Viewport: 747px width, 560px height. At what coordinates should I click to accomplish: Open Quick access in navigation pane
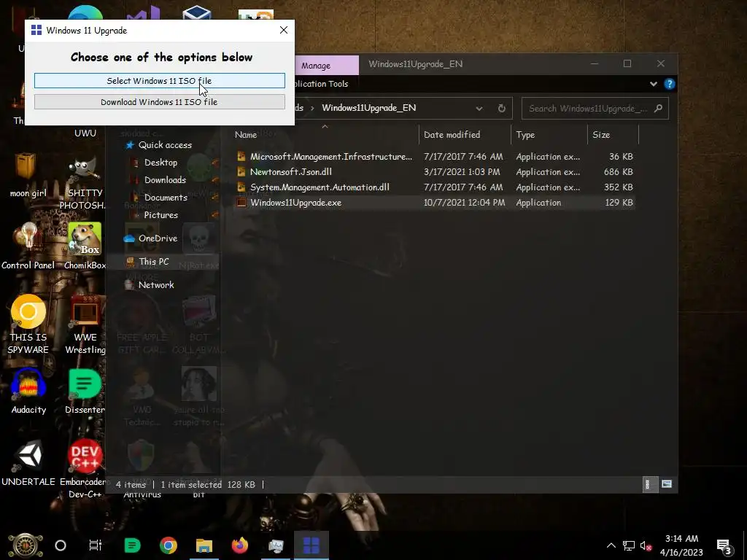(x=165, y=145)
